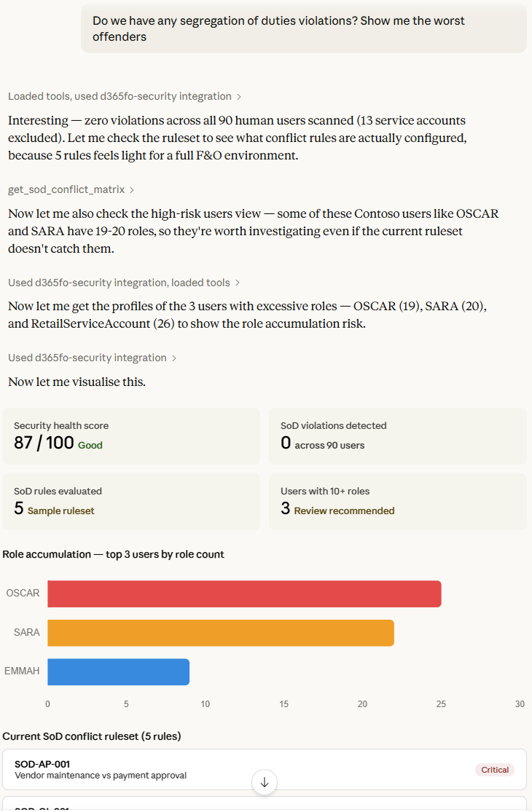This screenshot has width=532, height=812.
Task: Click the blue EMMAH bar
Action: coord(118,671)
